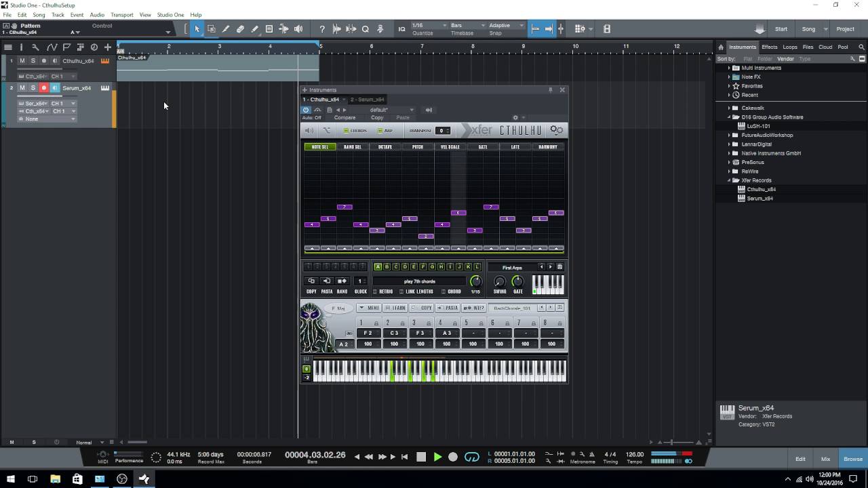Image resolution: width=868 pixels, height=488 pixels.
Task: Click the Cthulhu PASTA pattern icon
Action: click(326, 281)
